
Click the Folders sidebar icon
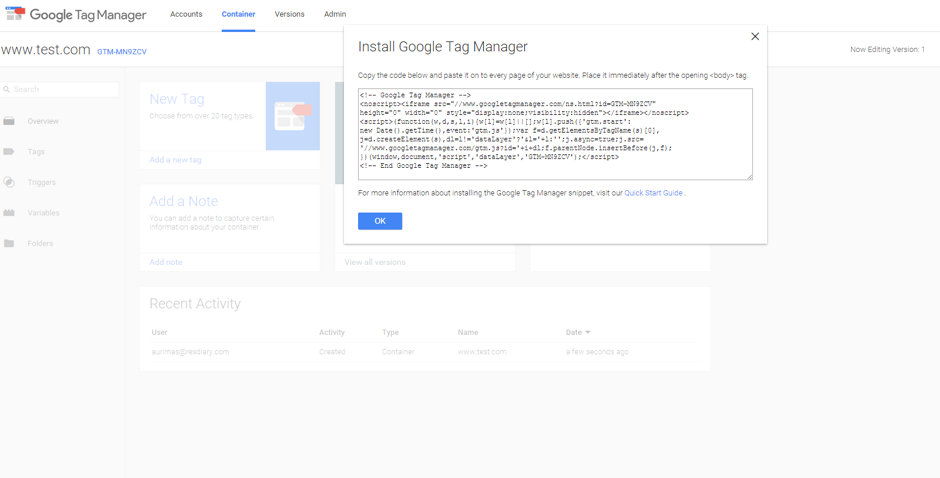[9, 243]
